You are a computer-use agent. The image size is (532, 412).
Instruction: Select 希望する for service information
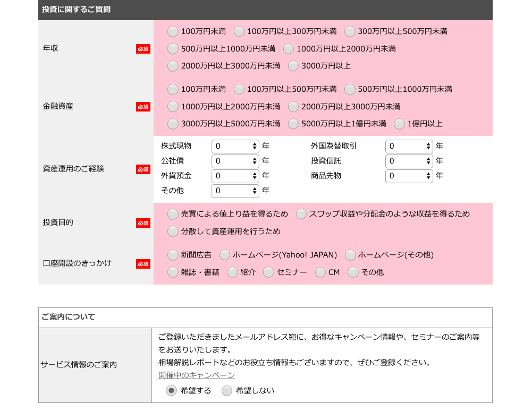point(171,391)
